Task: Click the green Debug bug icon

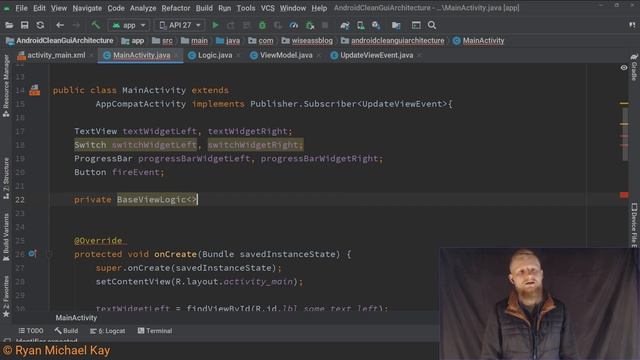Action: pyautogui.click(x=262, y=25)
